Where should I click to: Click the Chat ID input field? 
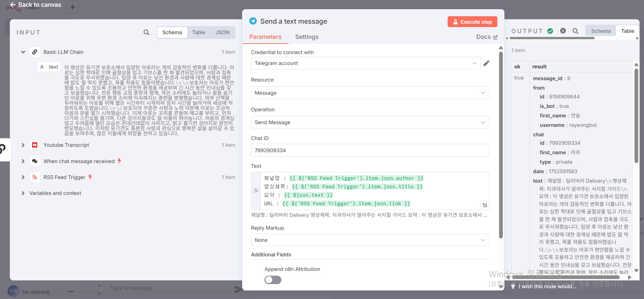(x=370, y=150)
